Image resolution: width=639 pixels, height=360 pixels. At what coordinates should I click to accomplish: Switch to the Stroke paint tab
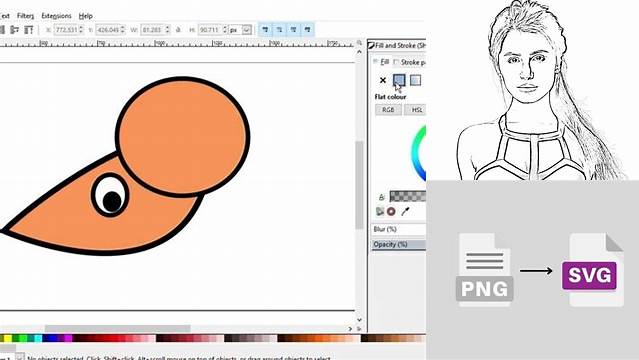410,62
